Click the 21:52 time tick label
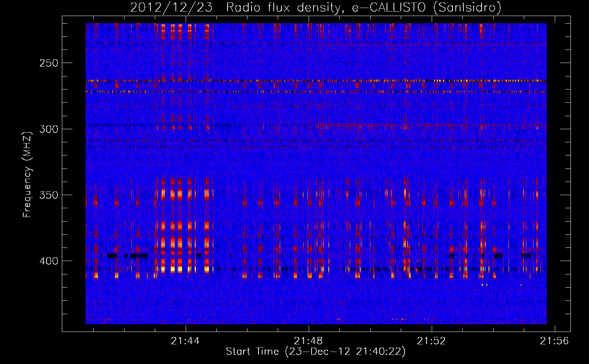Image resolution: width=589 pixels, height=364 pixels. (x=431, y=341)
